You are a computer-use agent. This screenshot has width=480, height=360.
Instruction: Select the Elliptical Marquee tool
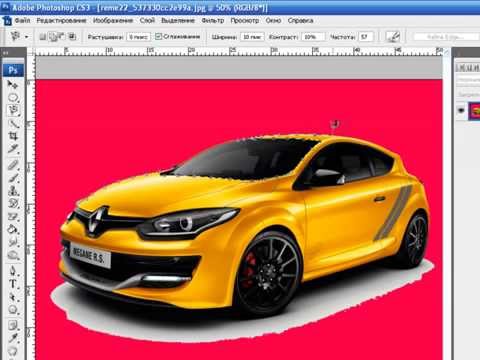point(13,98)
